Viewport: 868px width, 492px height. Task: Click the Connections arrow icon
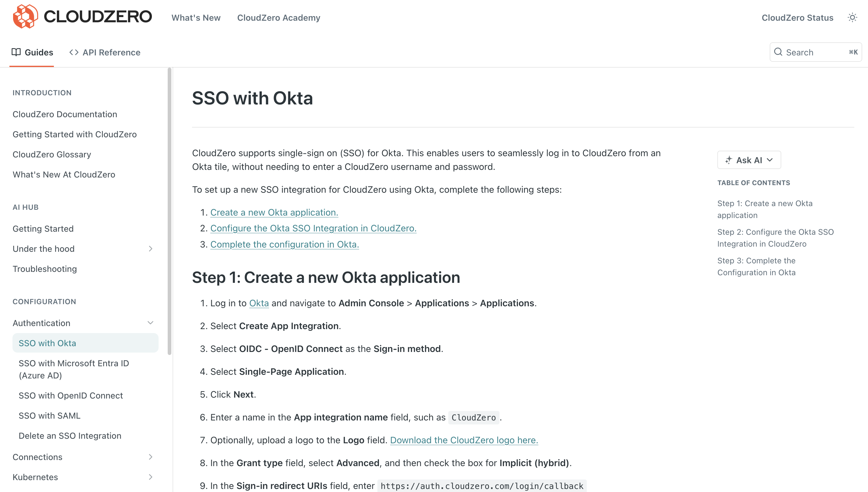[x=151, y=457]
